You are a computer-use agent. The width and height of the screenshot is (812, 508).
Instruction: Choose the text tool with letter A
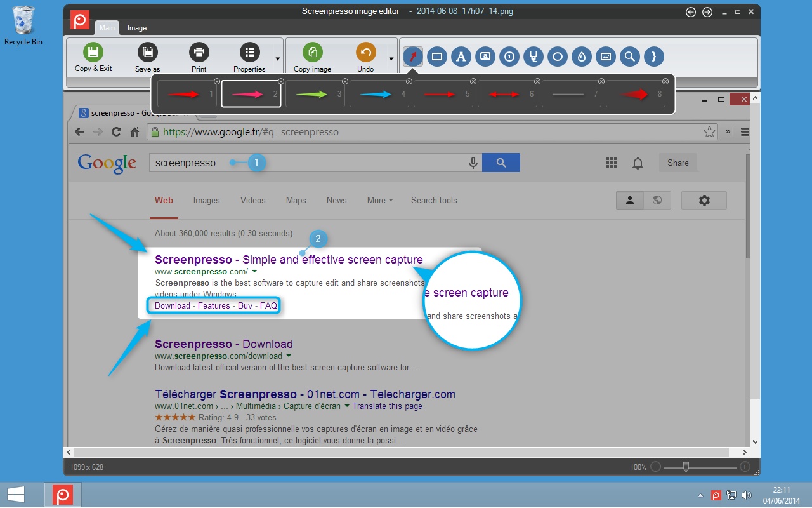(461, 57)
